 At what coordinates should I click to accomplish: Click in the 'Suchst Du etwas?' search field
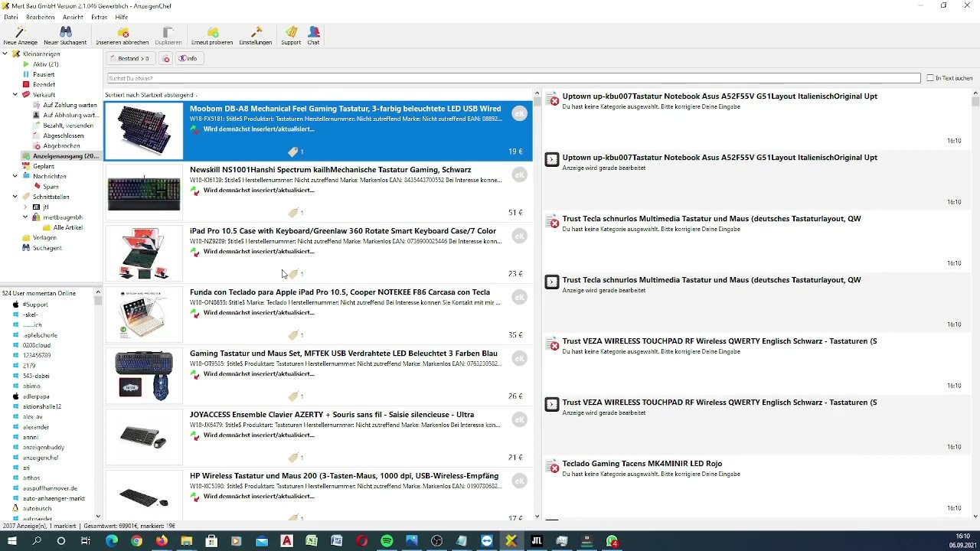(x=514, y=78)
